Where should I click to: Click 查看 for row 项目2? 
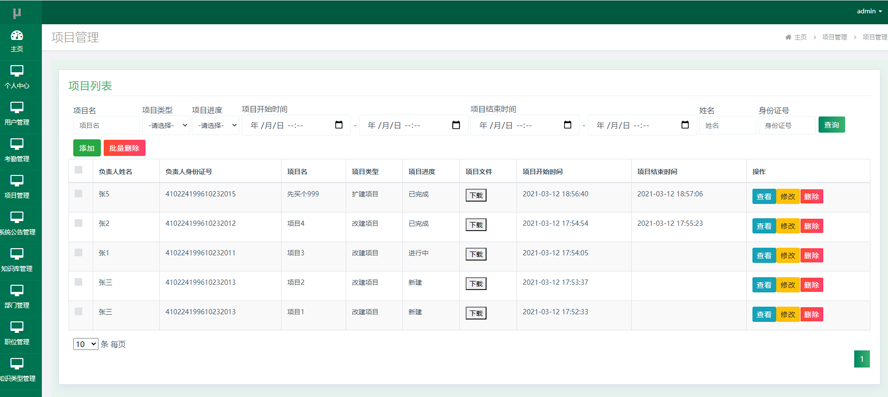pyautogui.click(x=764, y=285)
